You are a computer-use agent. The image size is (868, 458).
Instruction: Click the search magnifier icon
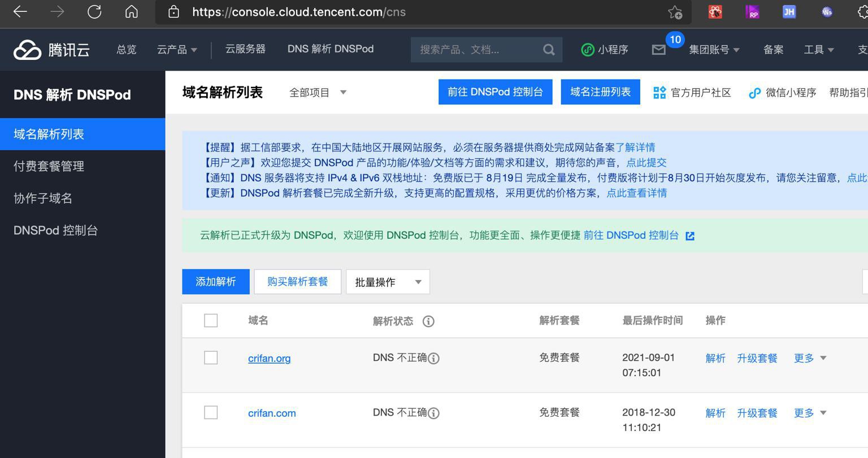click(549, 50)
